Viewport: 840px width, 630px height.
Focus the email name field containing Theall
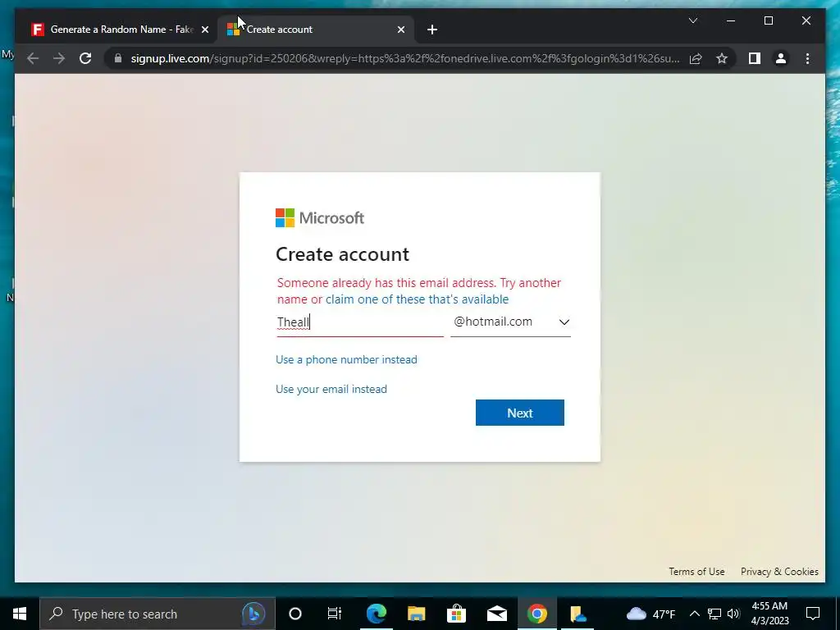pos(360,322)
